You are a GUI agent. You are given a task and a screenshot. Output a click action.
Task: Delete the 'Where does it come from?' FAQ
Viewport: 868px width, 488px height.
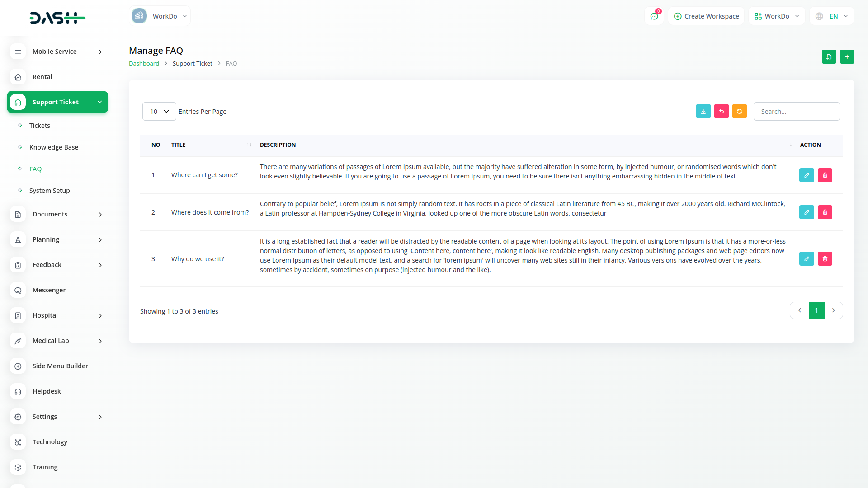(825, 212)
